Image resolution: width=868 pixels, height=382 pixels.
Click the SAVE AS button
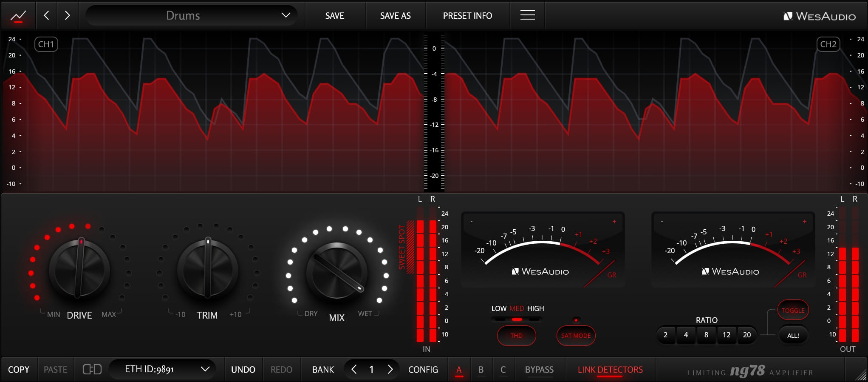point(395,16)
